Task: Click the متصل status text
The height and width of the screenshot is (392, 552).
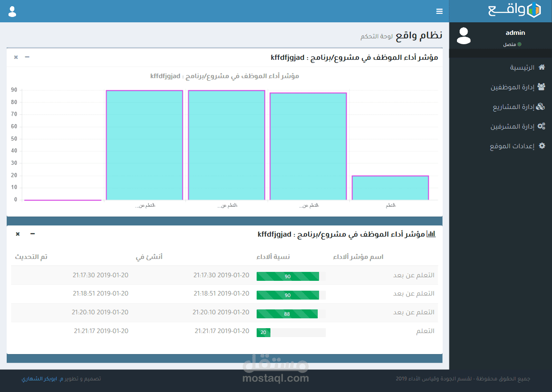Action: [510, 45]
